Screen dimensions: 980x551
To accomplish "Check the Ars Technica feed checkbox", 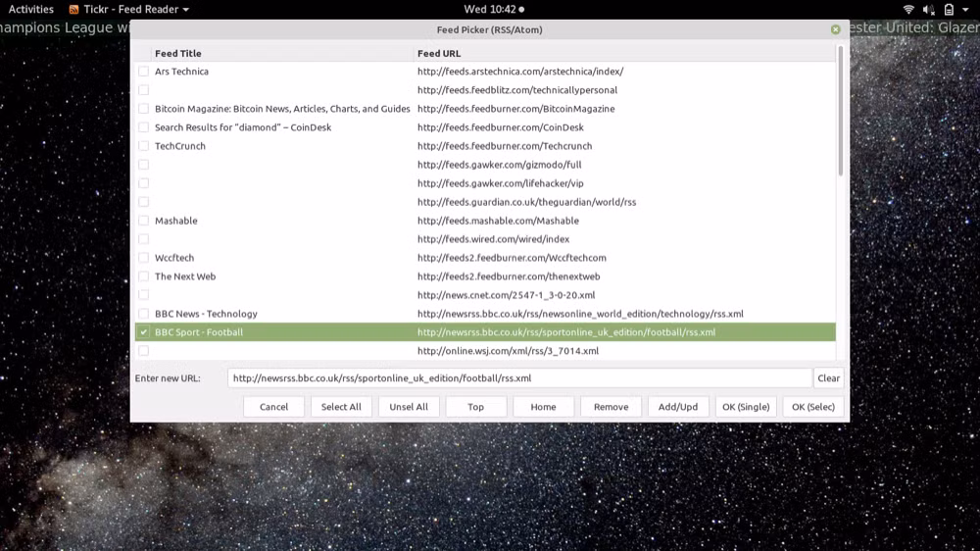I will pos(144,72).
